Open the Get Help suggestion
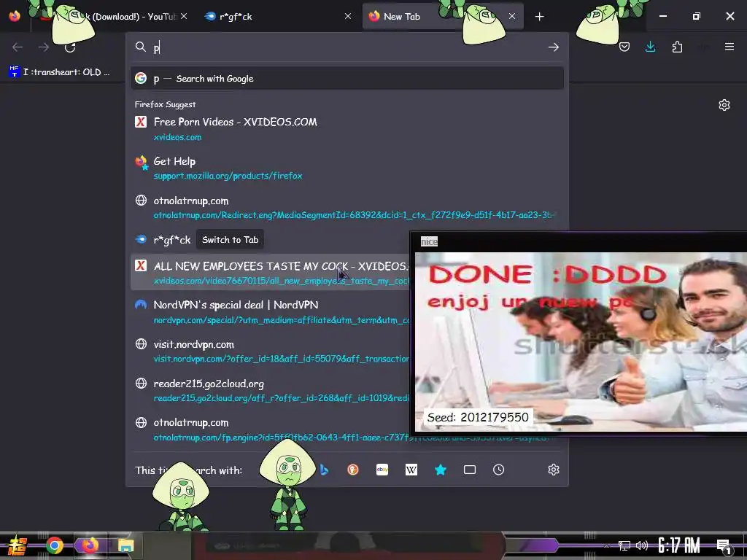 [x=347, y=168]
